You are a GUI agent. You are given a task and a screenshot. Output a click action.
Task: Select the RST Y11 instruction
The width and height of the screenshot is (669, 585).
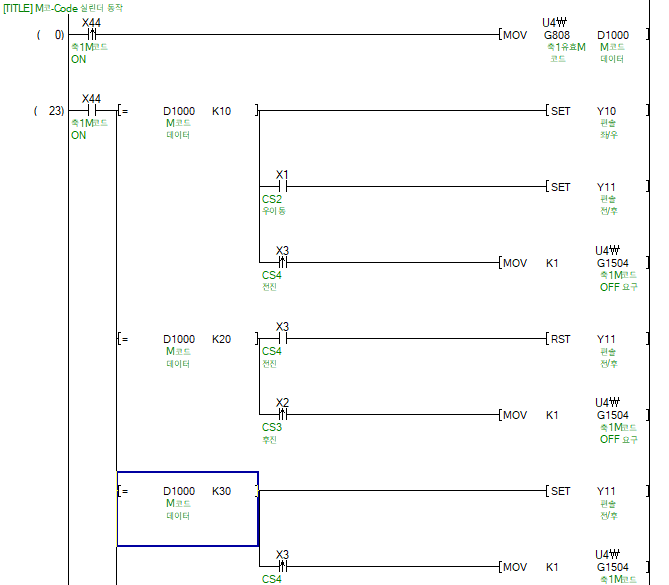tap(596, 339)
